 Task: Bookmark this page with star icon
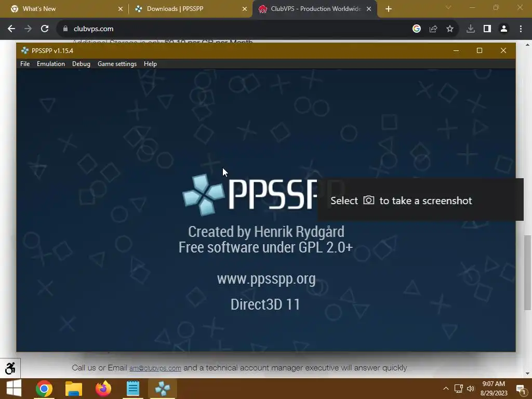(449, 29)
